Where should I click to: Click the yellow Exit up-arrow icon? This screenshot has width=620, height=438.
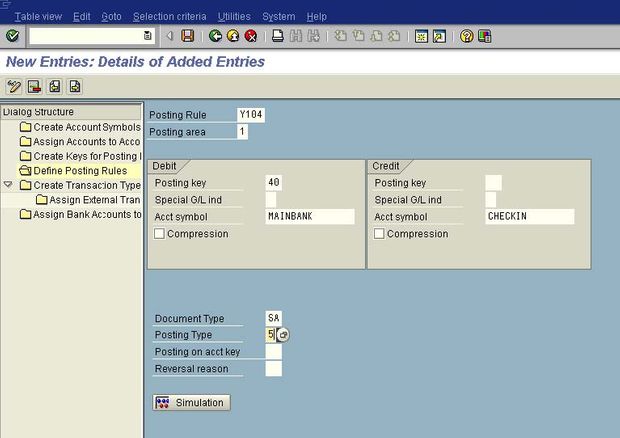(233, 36)
